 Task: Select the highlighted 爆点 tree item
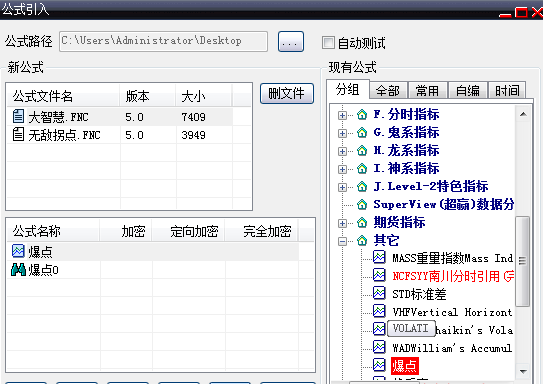[405, 366]
